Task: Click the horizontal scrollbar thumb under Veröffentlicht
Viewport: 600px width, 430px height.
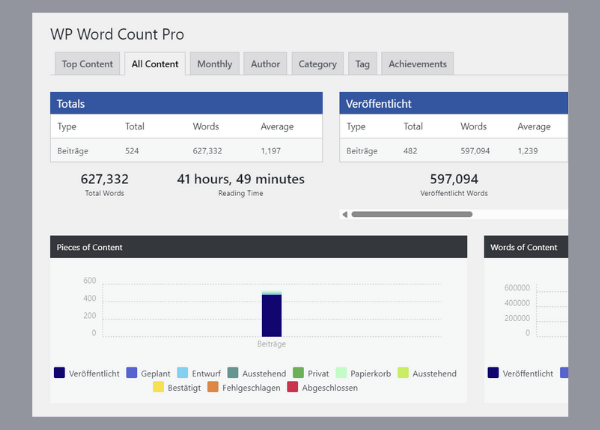Action: [411, 214]
